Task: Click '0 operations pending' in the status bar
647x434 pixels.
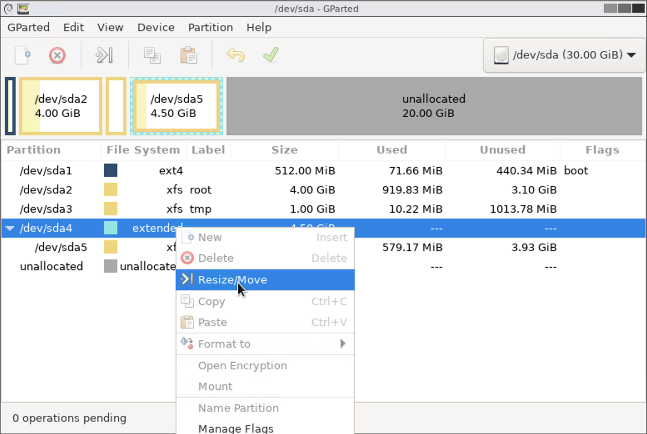Action: (69, 418)
